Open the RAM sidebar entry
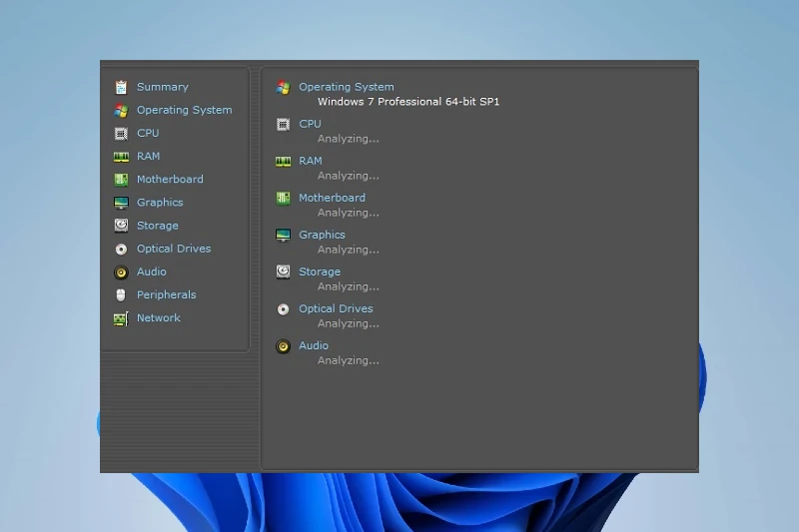The image size is (799, 532). pos(148,157)
